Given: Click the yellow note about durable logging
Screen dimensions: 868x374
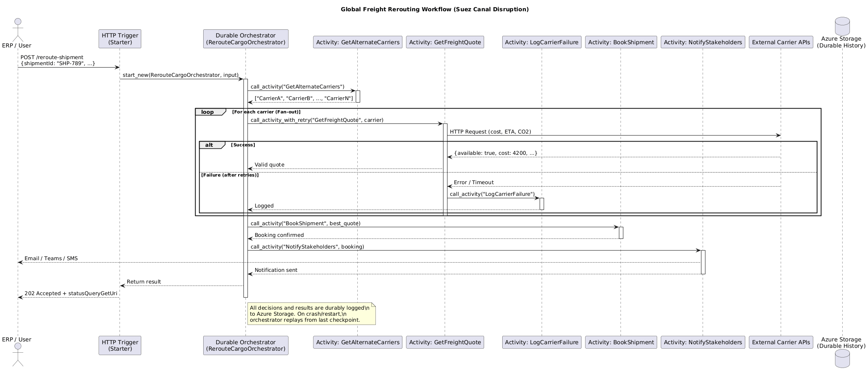Looking at the screenshot, I should click(312, 313).
